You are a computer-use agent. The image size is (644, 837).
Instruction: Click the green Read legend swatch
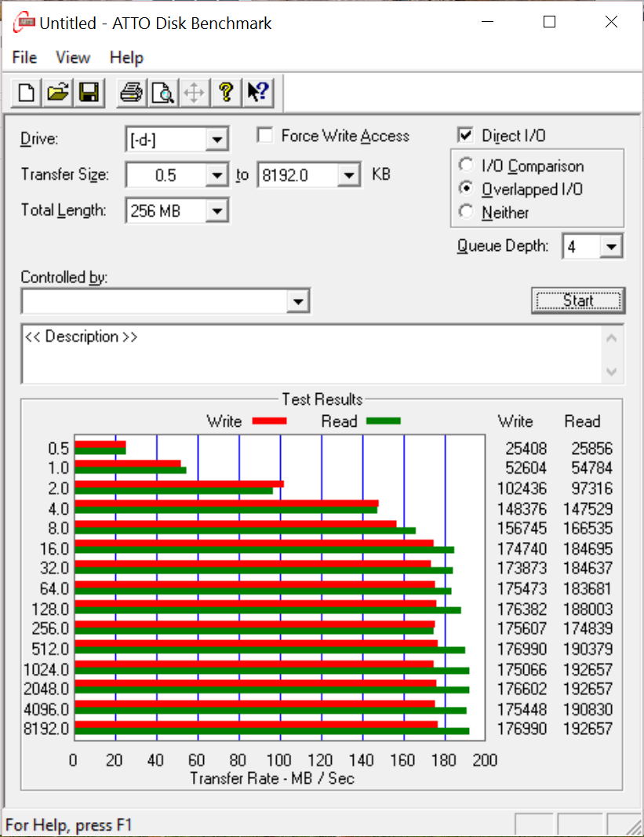click(384, 421)
